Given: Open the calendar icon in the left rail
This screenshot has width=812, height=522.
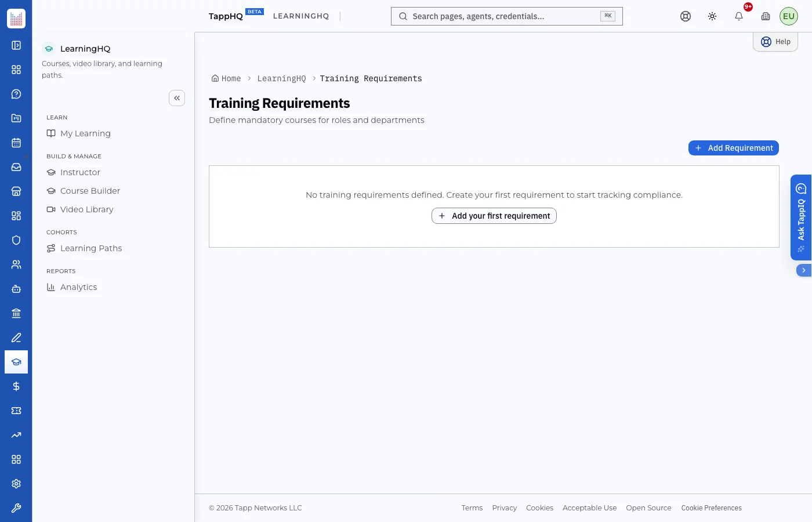Looking at the screenshot, I should [16, 143].
